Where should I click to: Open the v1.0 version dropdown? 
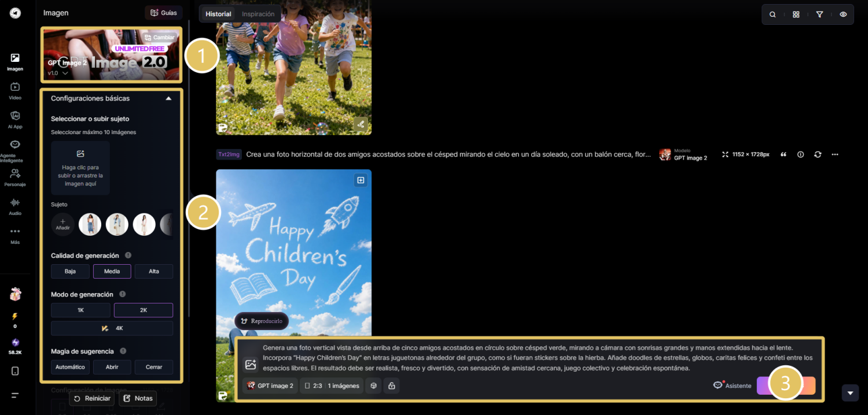click(x=58, y=73)
